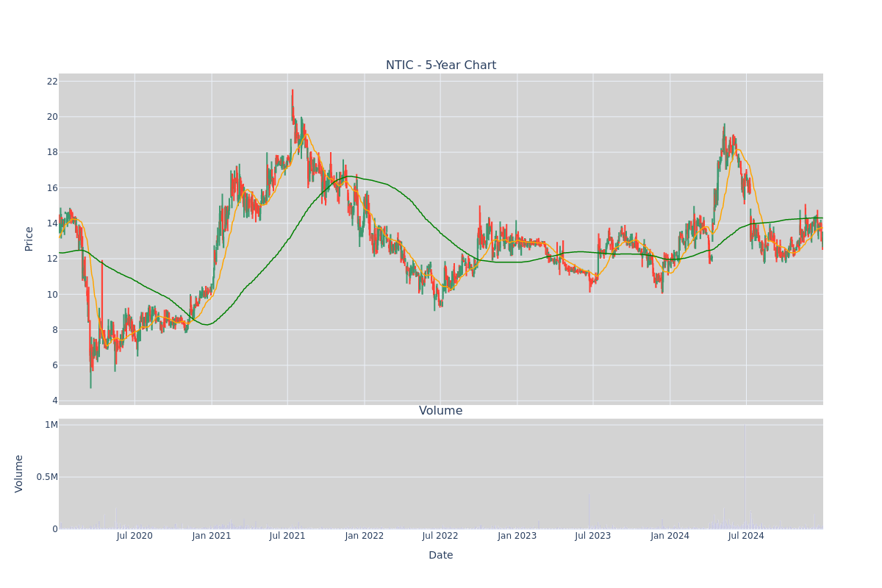Click the price tick label 12
The width and height of the screenshot is (882, 588).
click(52, 259)
